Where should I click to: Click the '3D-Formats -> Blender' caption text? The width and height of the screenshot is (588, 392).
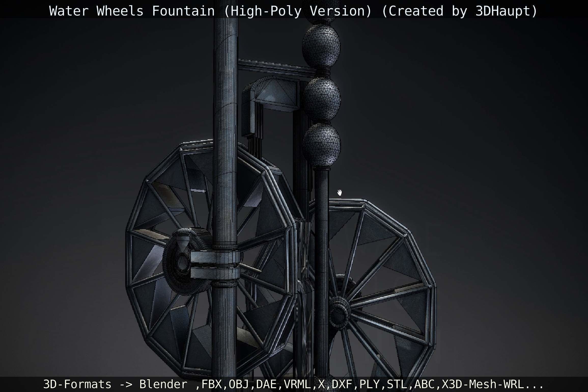pos(116,384)
